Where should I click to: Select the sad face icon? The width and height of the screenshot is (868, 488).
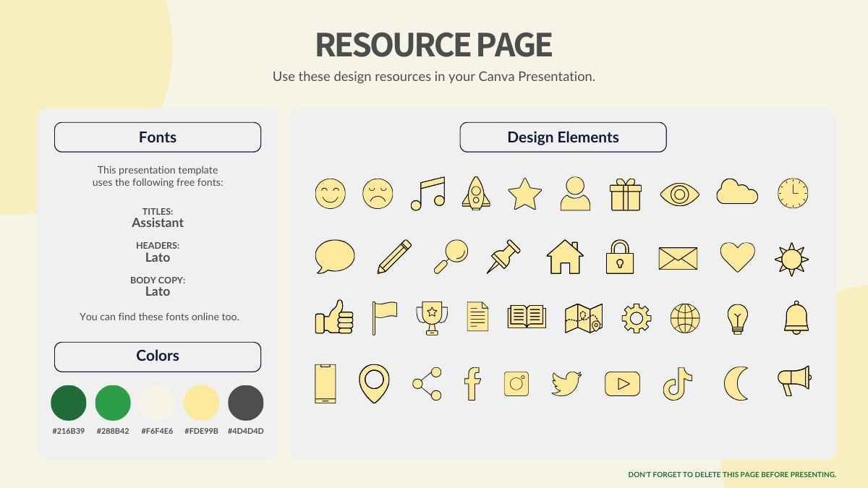click(x=378, y=194)
